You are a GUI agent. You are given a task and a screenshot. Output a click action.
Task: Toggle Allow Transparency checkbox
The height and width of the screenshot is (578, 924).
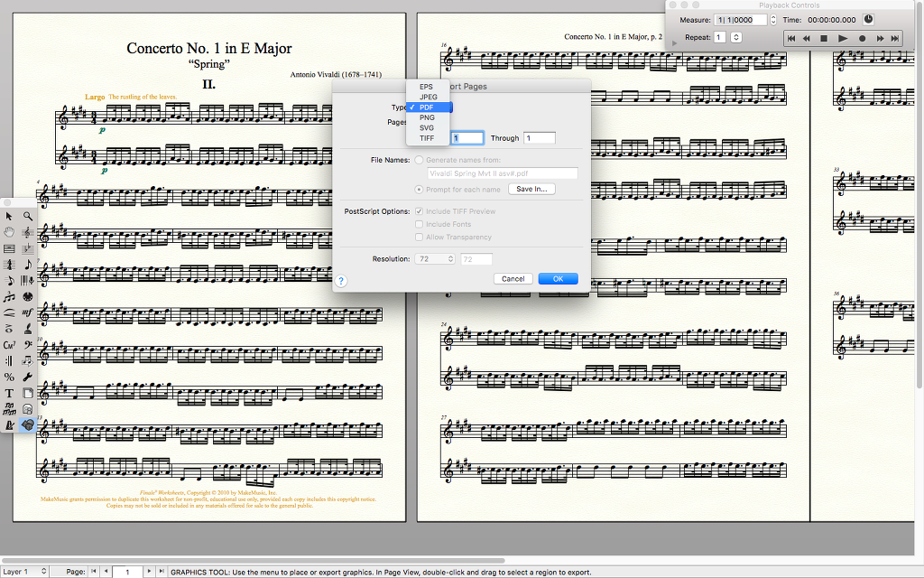[x=419, y=238]
